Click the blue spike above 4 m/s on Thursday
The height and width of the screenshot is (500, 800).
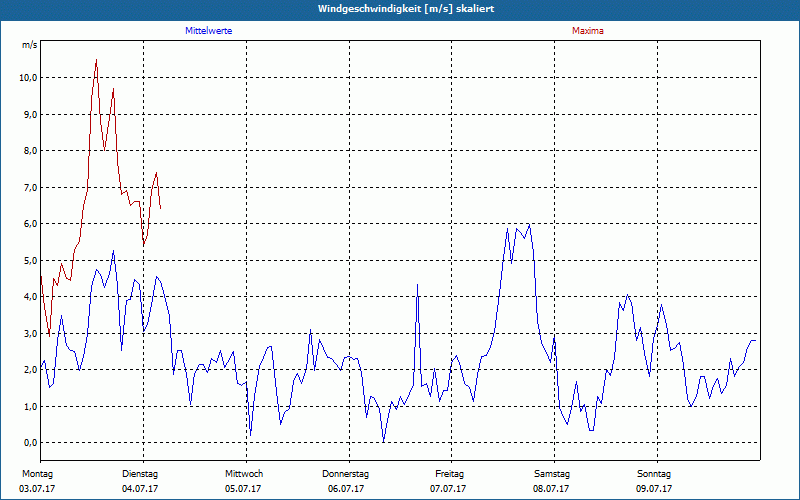coord(417,285)
